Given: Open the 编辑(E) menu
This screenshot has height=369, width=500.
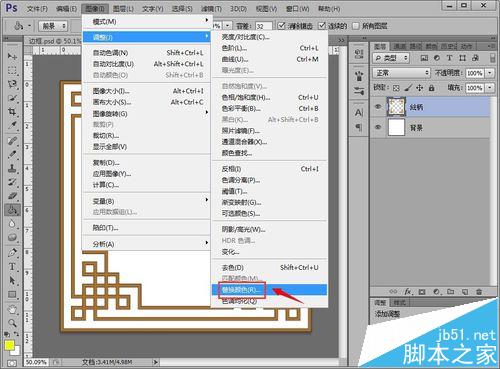Looking at the screenshot, I should tap(66, 8).
